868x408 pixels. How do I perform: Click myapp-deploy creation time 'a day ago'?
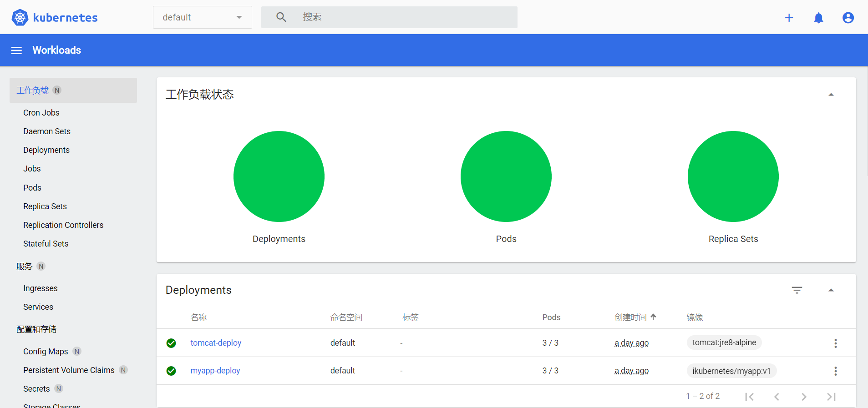point(632,371)
